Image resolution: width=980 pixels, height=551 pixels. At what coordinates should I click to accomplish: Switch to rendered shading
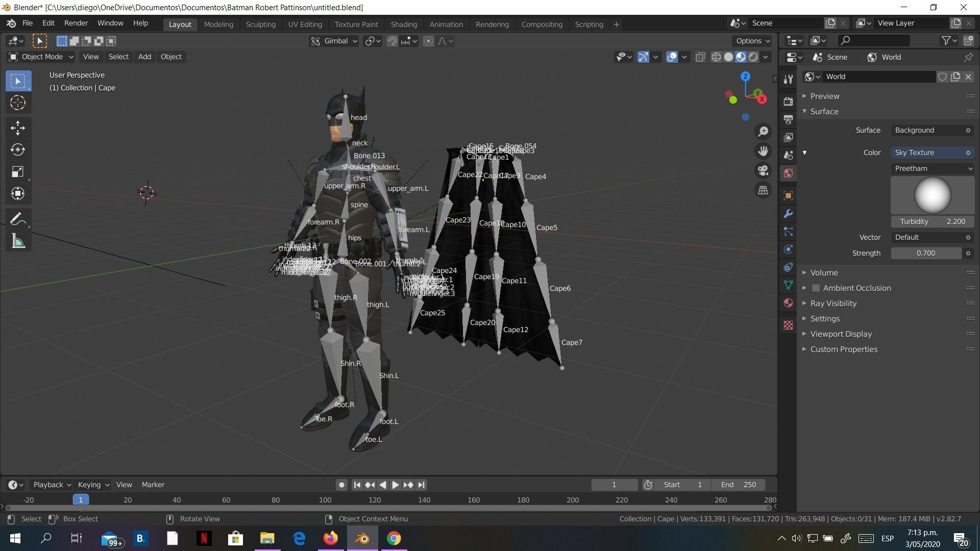point(753,57)
